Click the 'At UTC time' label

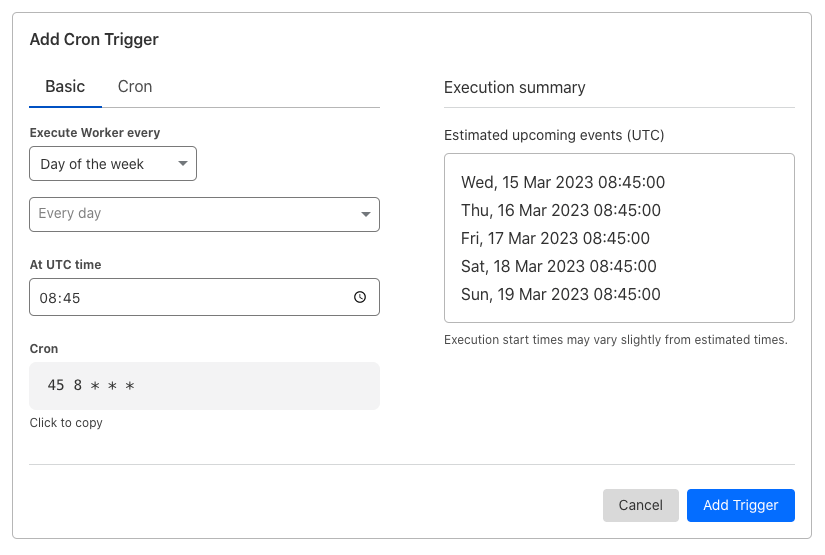pos(65,265)
